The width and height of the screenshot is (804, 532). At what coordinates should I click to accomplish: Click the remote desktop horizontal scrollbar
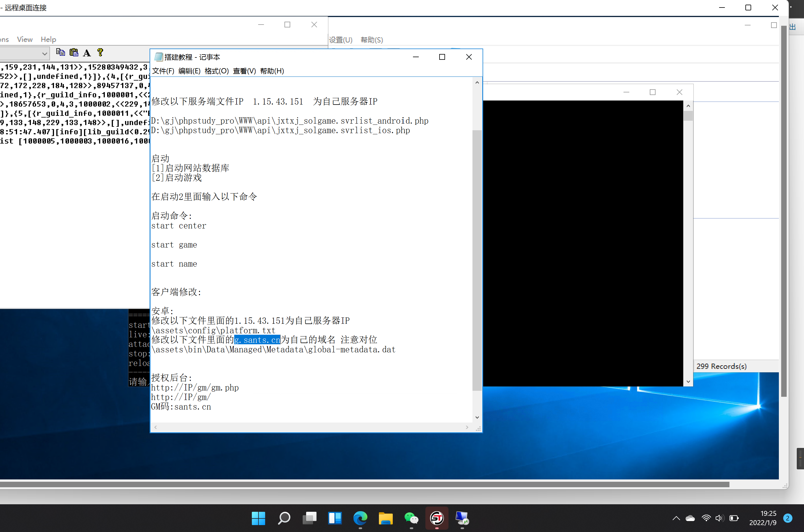[365, 485]
